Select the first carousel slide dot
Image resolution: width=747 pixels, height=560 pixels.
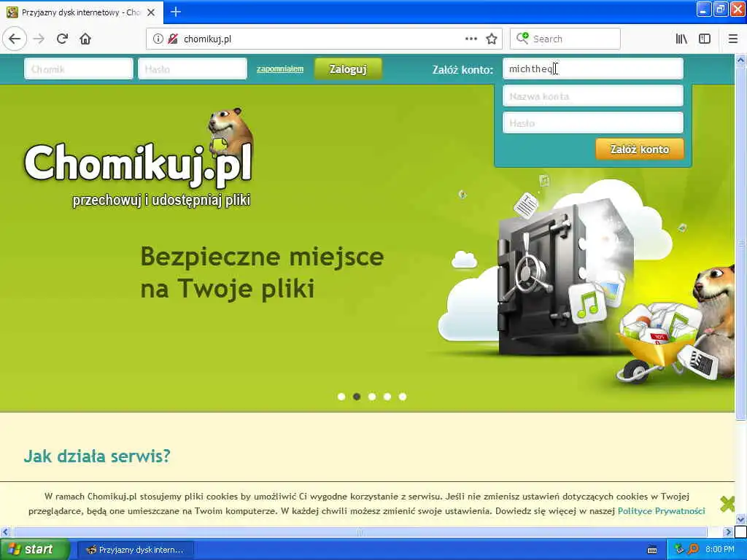point(341,397)
